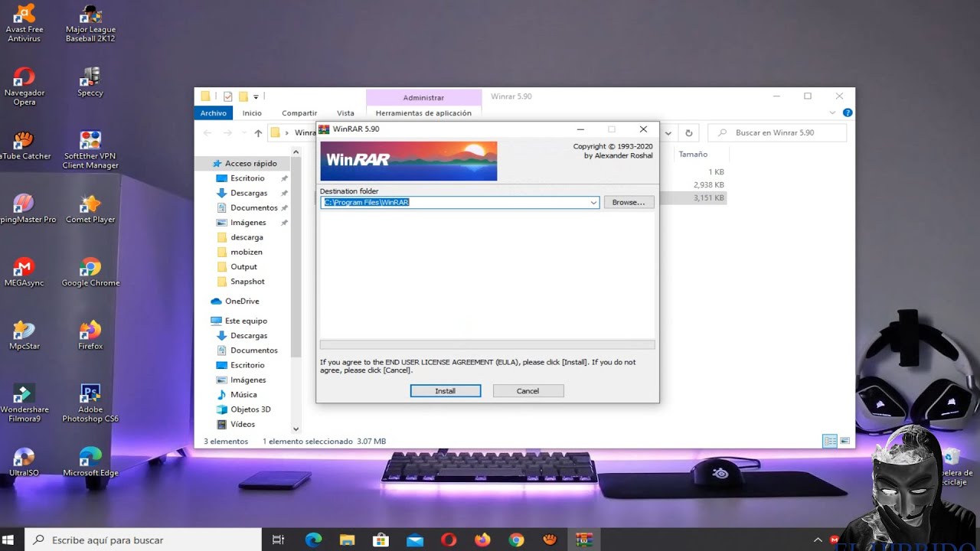Show hidden system tray icons

coord(818,540)
